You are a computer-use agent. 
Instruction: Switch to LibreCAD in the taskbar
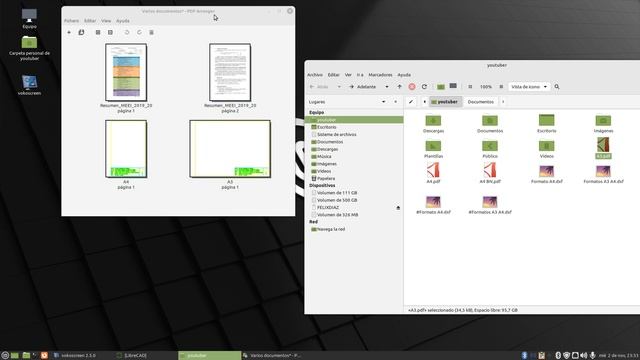pyautogui.click(x=146, y=356)
